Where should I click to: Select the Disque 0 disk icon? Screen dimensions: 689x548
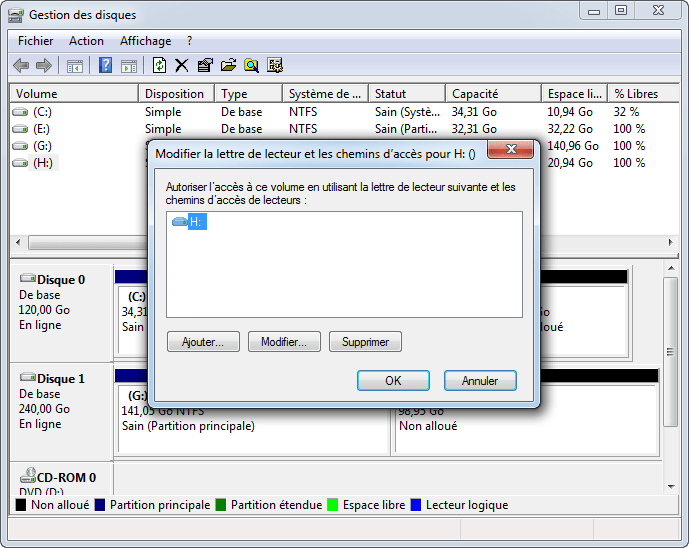pos(28,278)
